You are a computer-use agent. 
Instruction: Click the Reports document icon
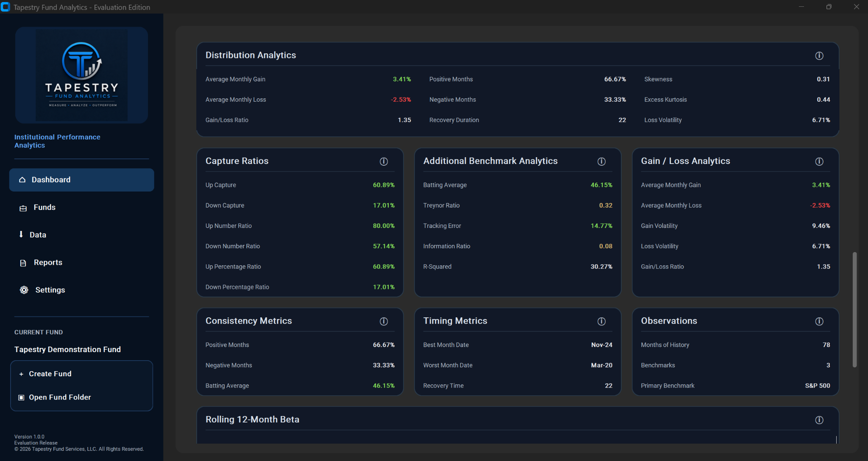tap(23, 263)
